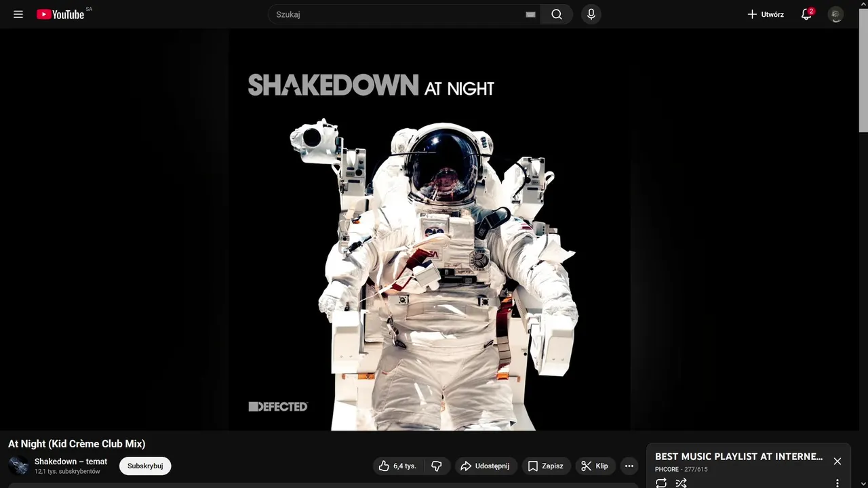Open the account avatar menu
This screenshot has width=868, height=488.
[x=836, y=14]
